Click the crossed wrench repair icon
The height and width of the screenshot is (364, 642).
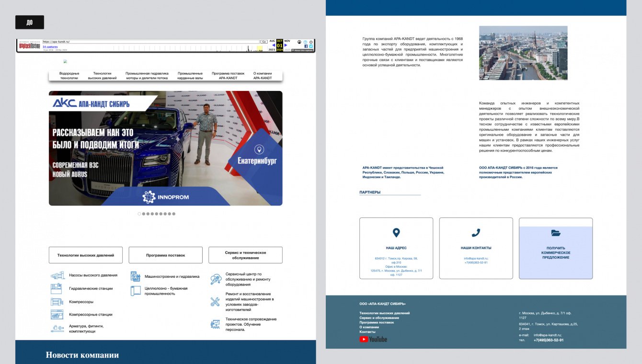coord(215,302)
